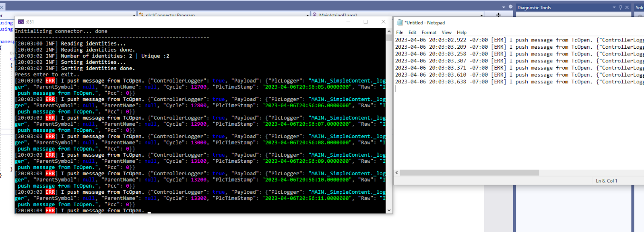Viewport: 644px width, 232px height.
Task: Click the Diagnostic Tools panel title
Action: tap(534, 7)
